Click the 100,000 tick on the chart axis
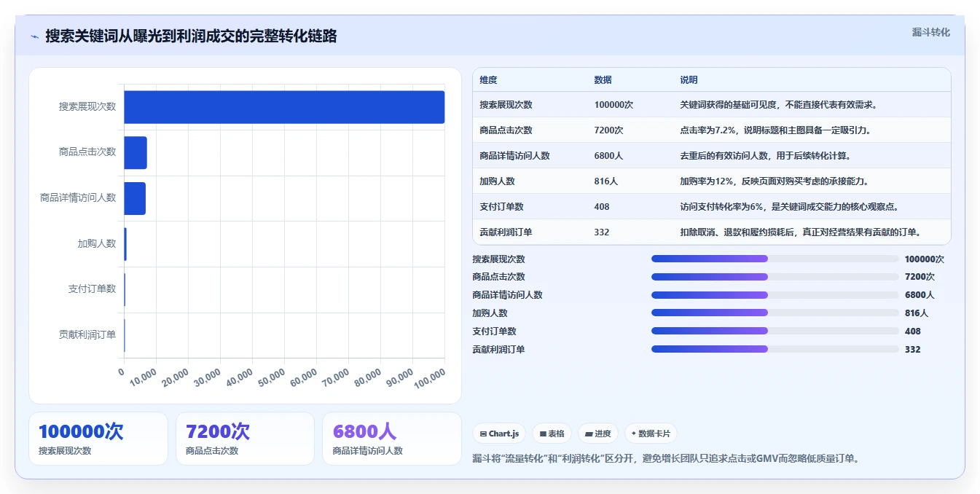980x494 pixels. pos(430,377)
